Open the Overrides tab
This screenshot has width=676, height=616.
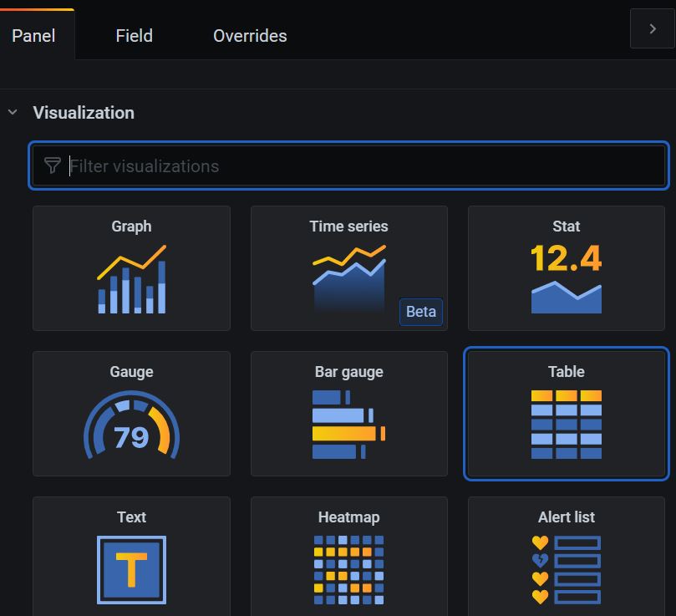(250, 36)
